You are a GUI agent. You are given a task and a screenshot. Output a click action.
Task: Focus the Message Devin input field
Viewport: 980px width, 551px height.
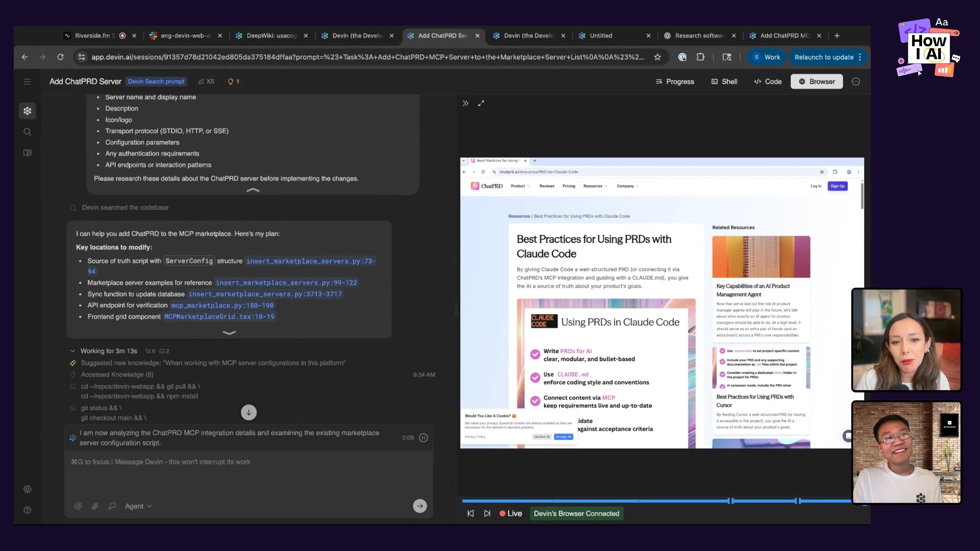[249, 462]
